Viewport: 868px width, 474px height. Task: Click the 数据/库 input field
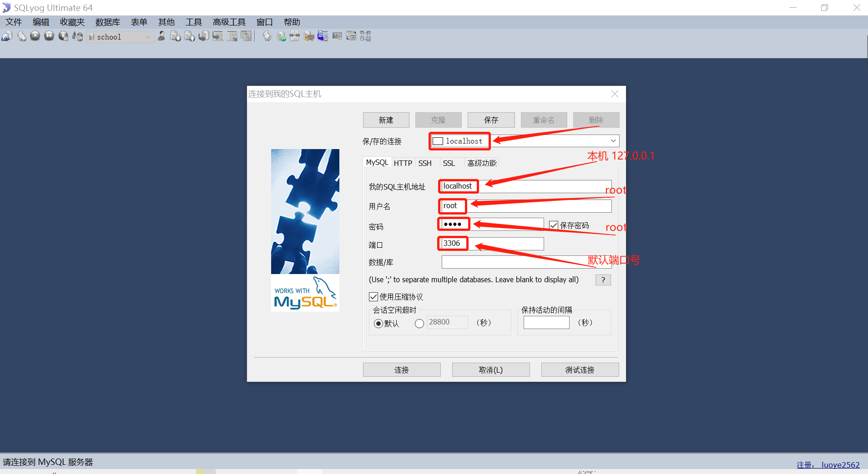point(526,262)
